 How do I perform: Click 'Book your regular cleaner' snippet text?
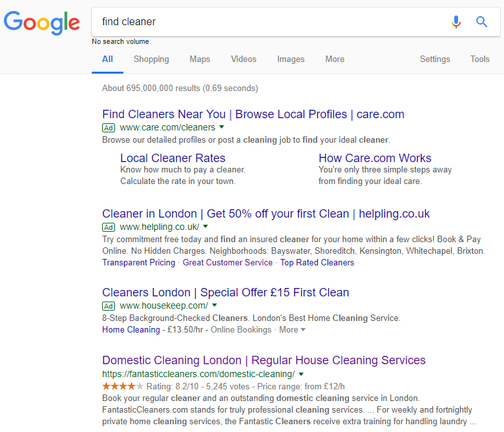[289, 410]
